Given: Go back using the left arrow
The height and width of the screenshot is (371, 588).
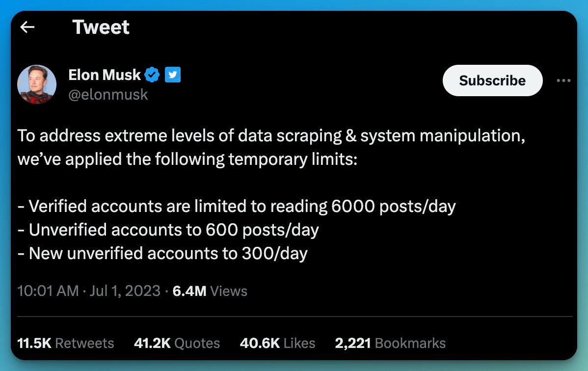Looking at the screenshot, I should click(27, 27).
